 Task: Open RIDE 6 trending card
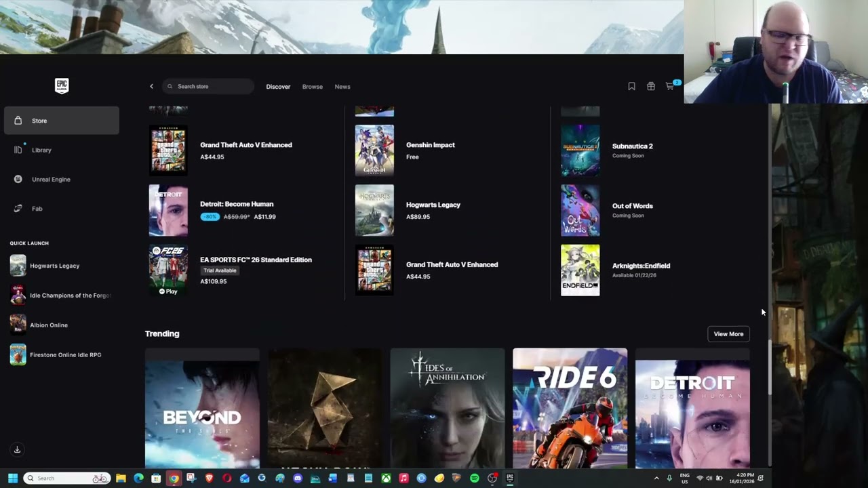[570, 408]
